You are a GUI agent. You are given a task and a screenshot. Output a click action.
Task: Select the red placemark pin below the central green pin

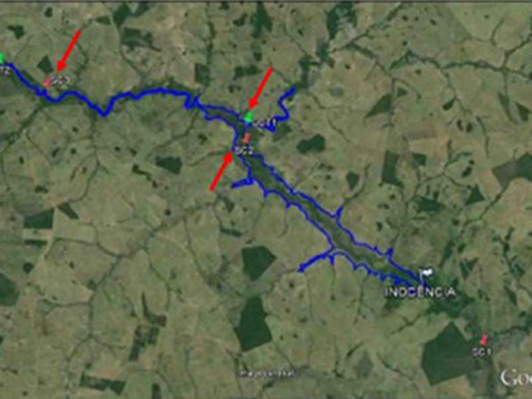tap(247, 138)
